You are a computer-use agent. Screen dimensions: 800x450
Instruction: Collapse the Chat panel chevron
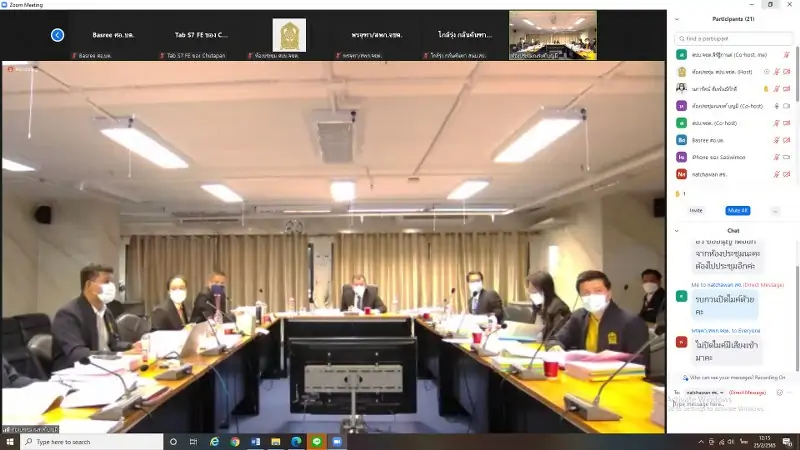click(x=677, y=231)
